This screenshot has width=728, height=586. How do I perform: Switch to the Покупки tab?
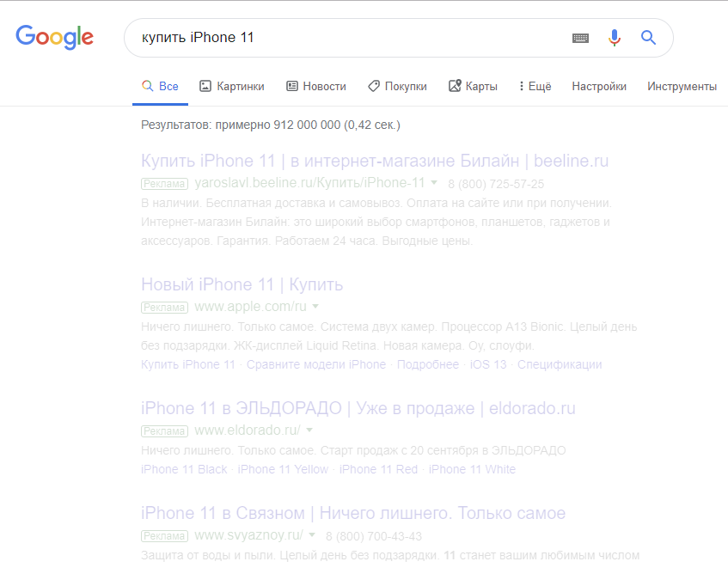coord(397,86)
